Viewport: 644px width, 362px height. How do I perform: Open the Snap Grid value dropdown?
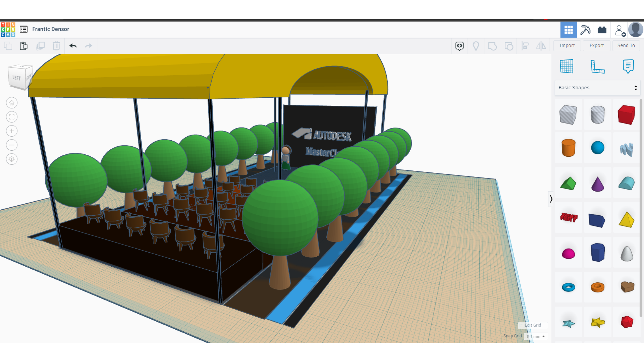[536, 336]
